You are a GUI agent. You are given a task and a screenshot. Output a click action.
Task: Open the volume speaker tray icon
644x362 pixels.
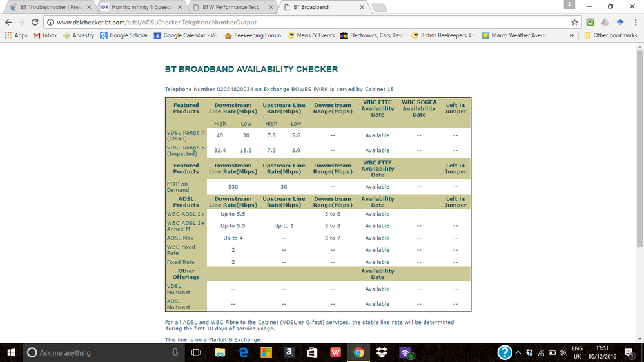click(563, 352)
